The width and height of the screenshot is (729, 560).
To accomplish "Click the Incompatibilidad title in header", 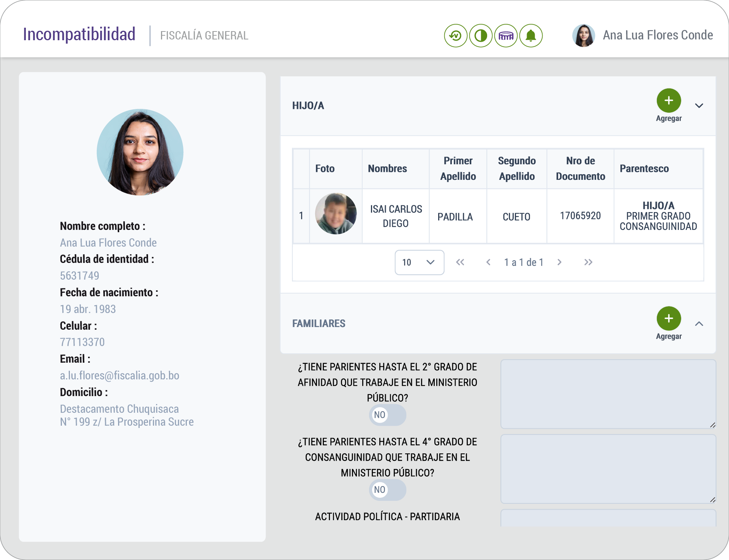I will point(79,34).
